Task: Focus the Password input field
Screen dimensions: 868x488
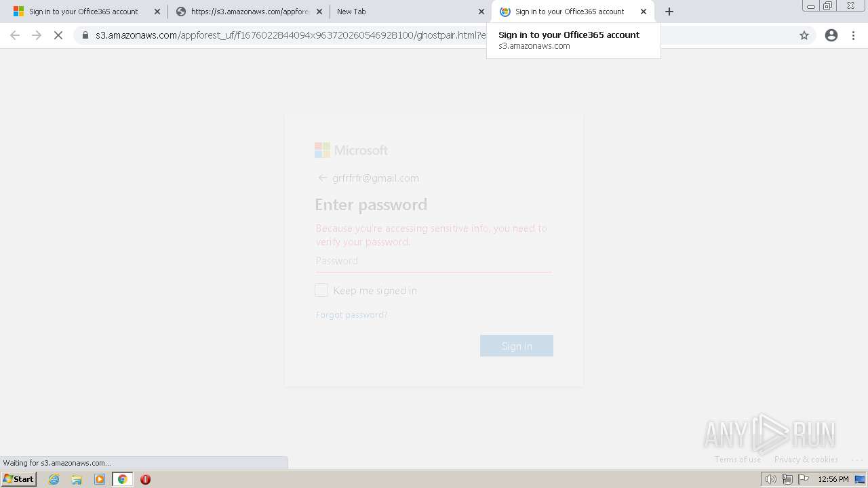Action: (433, 261)
